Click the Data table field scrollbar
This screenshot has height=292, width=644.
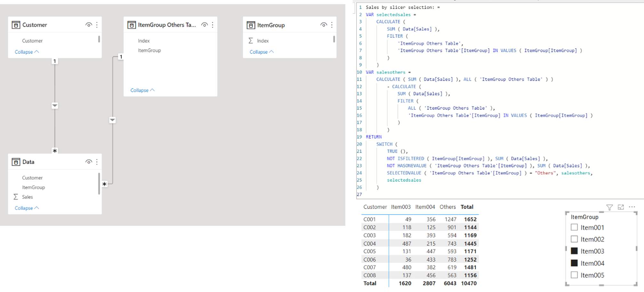click(99, 184)
